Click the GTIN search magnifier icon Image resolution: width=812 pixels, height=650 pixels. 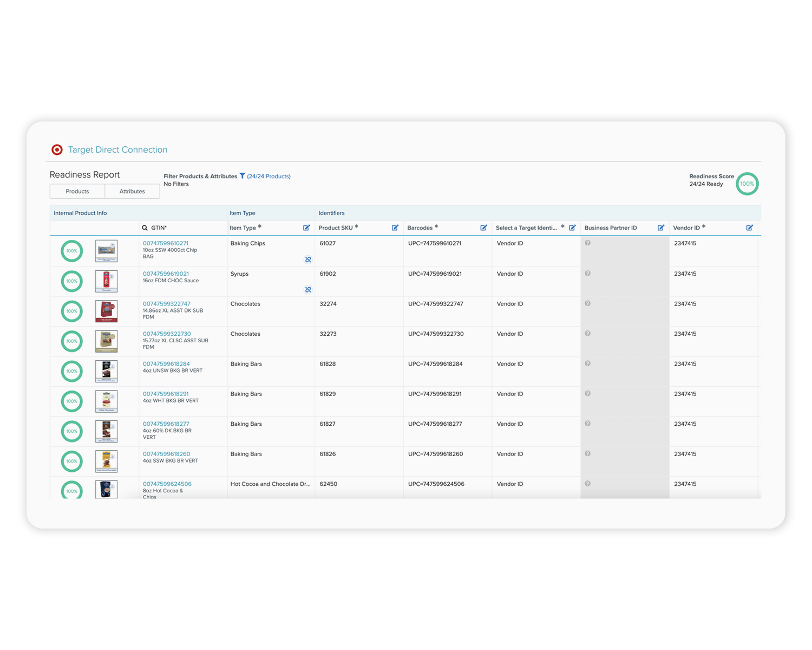pos(145,228)
